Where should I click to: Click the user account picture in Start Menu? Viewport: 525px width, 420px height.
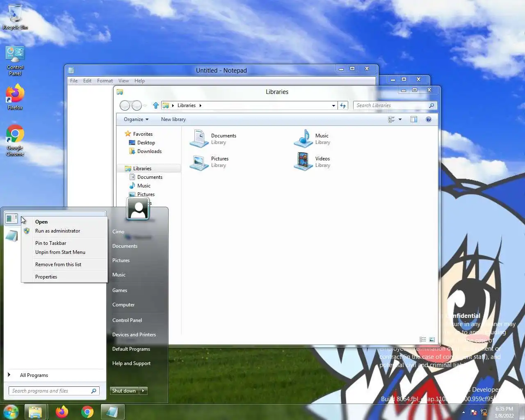138,209
